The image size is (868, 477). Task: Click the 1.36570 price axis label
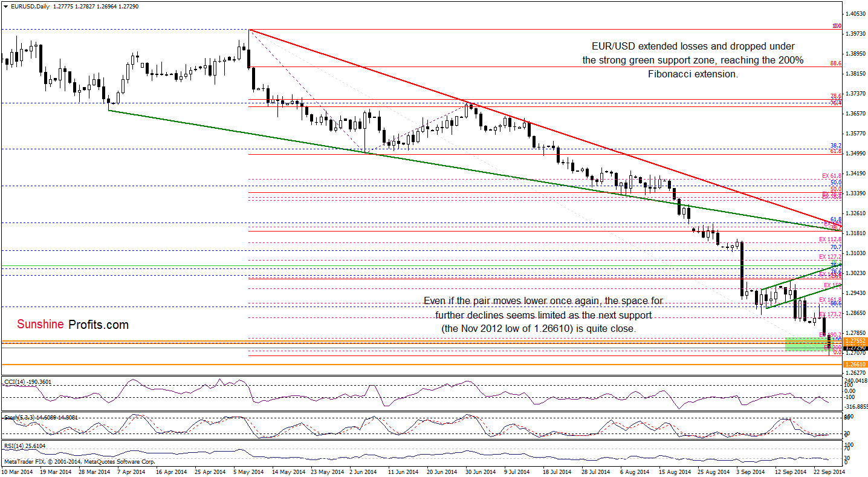click(x=856, y=113)
